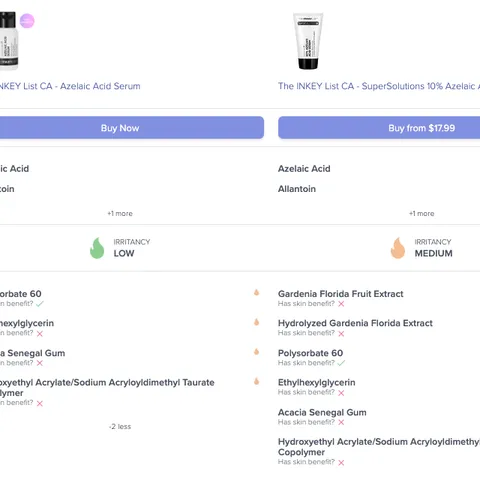
Task: Click the purple badge beside the serum bottle
Action: (27, 21)
